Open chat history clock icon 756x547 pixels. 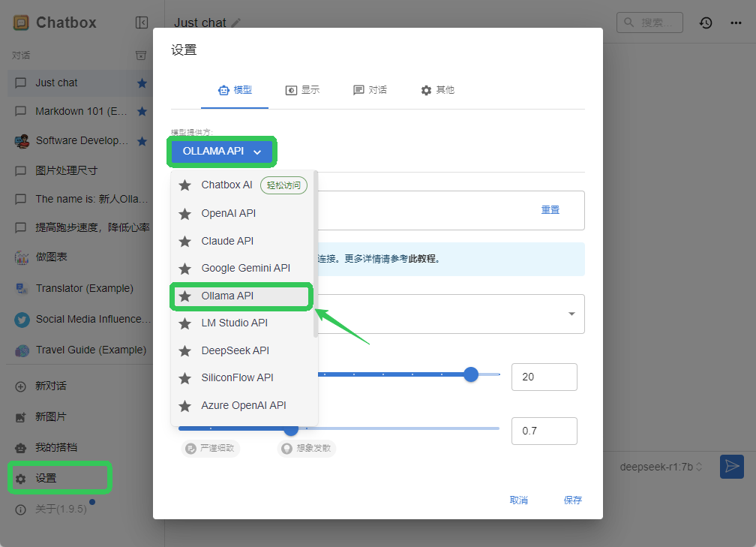706,23
